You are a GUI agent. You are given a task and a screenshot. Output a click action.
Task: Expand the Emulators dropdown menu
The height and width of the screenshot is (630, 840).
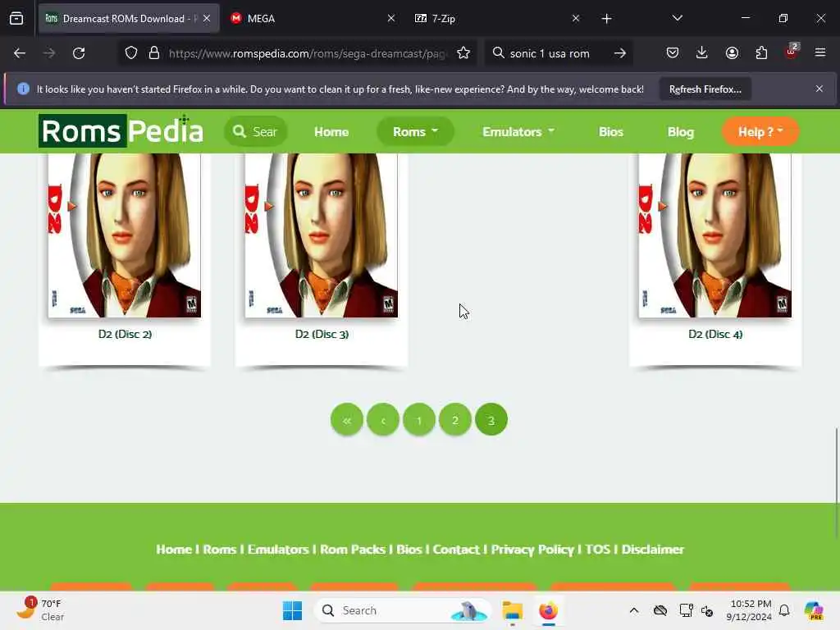coord(518,132)
